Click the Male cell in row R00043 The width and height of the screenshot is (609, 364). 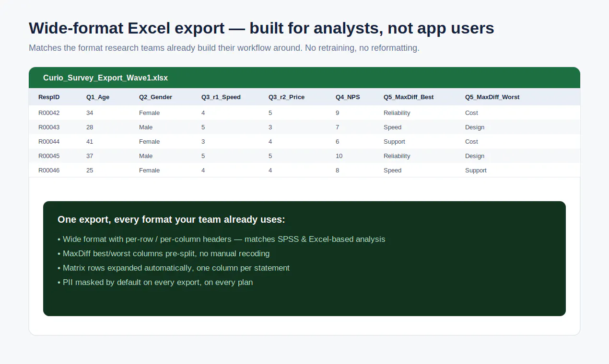coord(146,127)
